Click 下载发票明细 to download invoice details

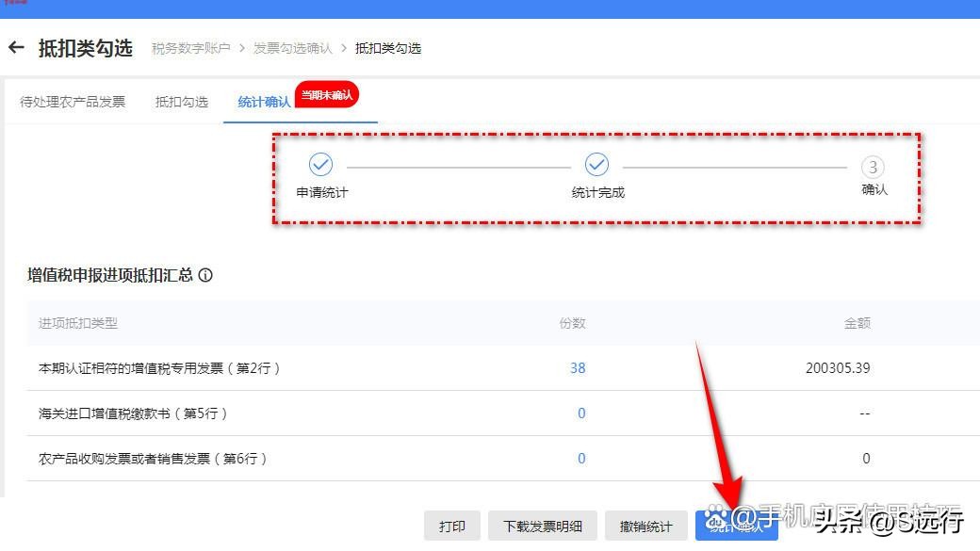(542, 526)
